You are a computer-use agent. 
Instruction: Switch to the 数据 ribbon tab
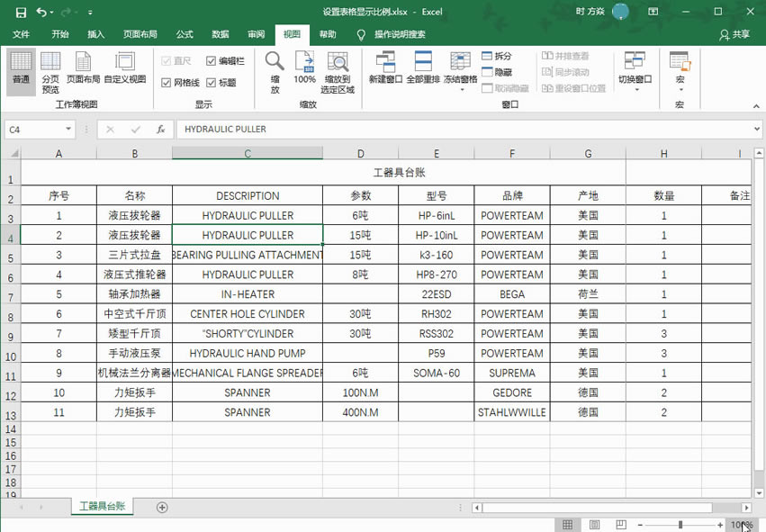[220, 34]
